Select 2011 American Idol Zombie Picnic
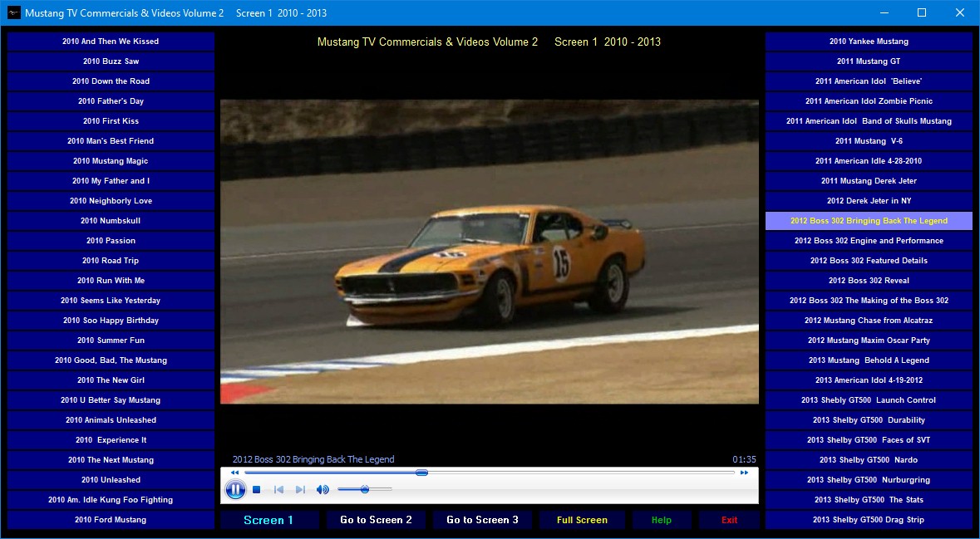The image size is (980, 539). [869, 101]
